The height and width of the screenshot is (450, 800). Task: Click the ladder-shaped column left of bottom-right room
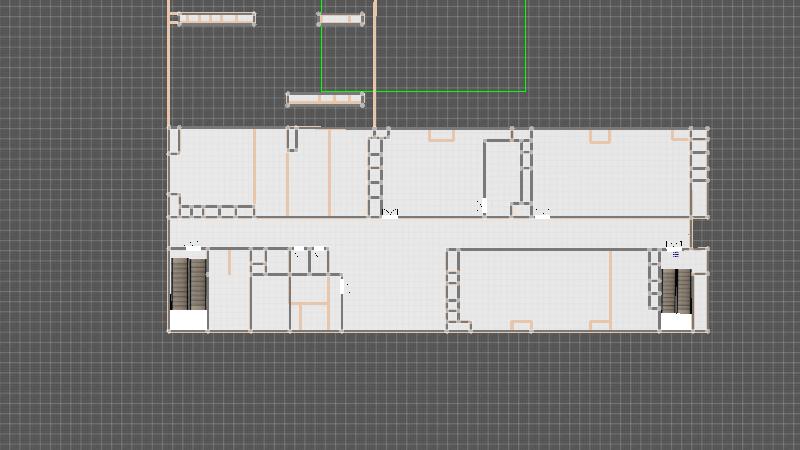(x=453, y=288)
